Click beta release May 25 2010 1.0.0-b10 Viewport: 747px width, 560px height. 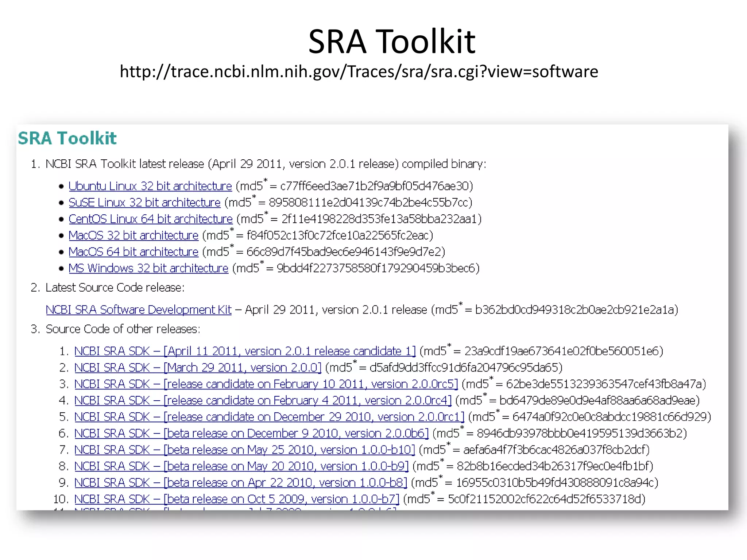(244, 450)
